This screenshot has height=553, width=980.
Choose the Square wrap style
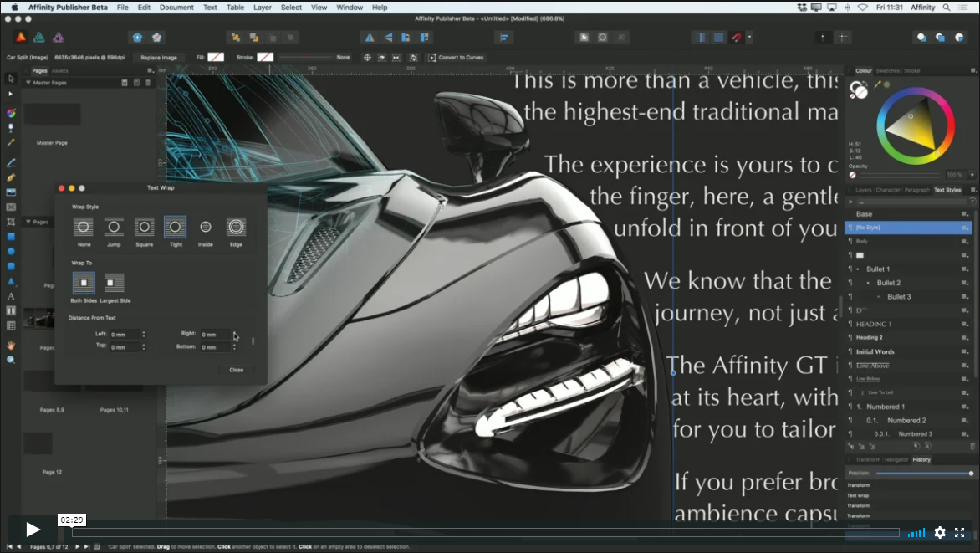point(145,227)
